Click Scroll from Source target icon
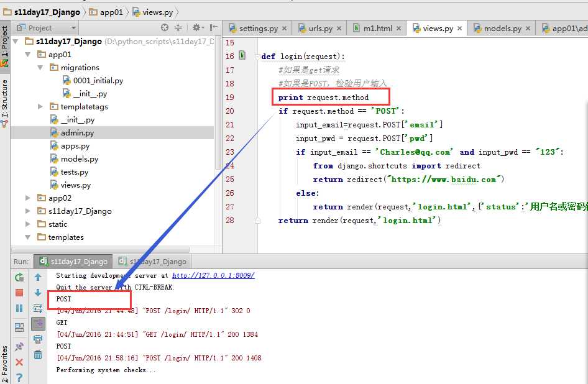588x384 pixels. coord(165,27)
